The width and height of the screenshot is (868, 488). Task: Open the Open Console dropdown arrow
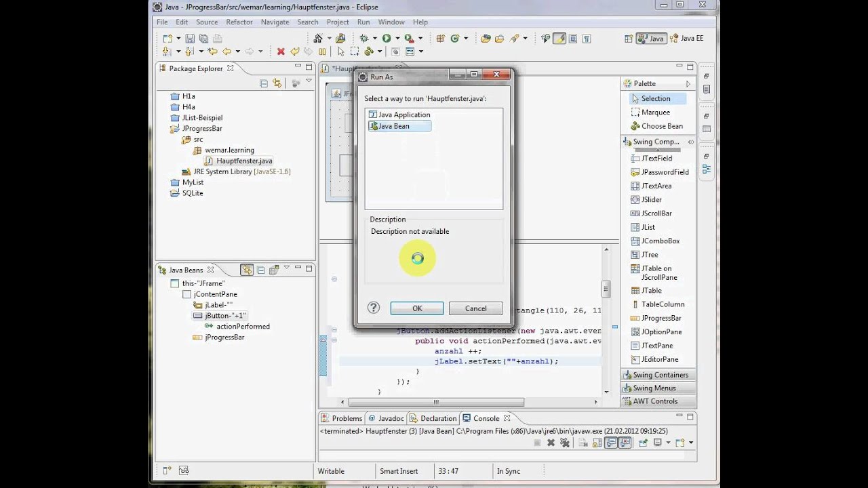point(691,443)
